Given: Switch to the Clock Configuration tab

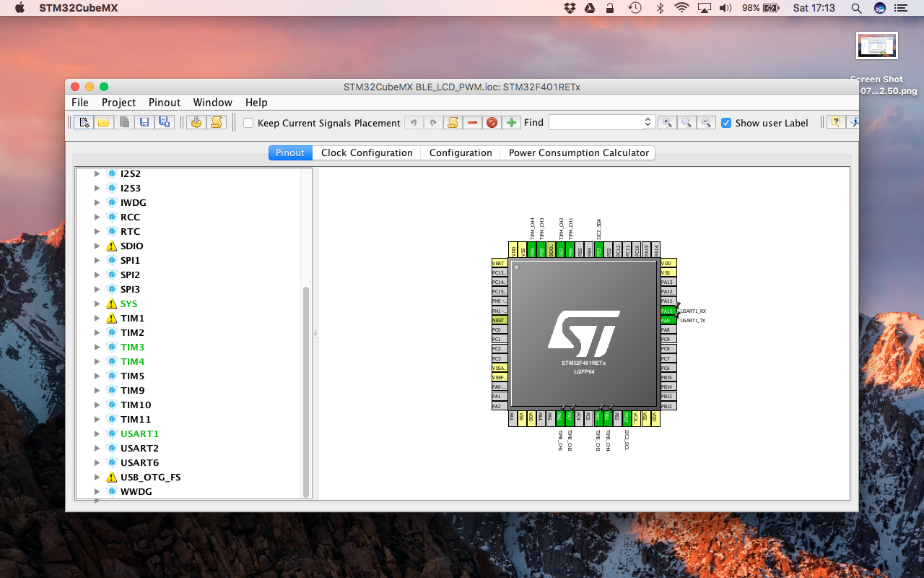Looking at the screenshot, I should 367,152.
